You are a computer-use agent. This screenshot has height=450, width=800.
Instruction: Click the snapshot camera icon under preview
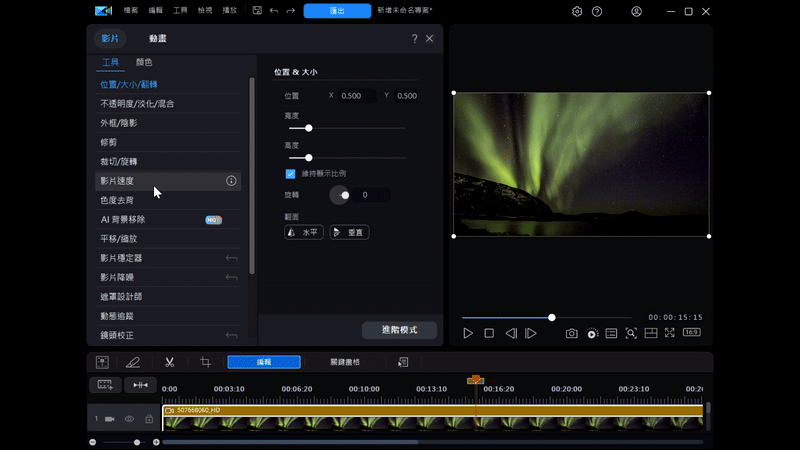(571, 333)
